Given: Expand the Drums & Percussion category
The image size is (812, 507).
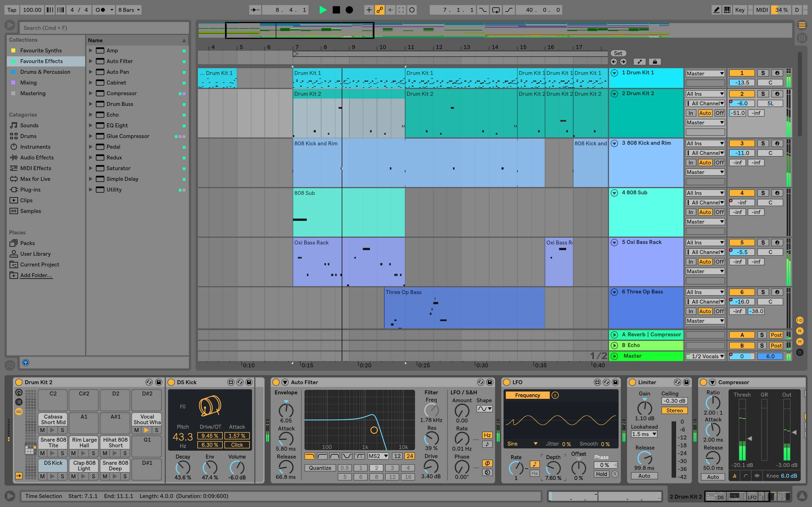Looking at the screenshot, I should [x=46, y=71].
